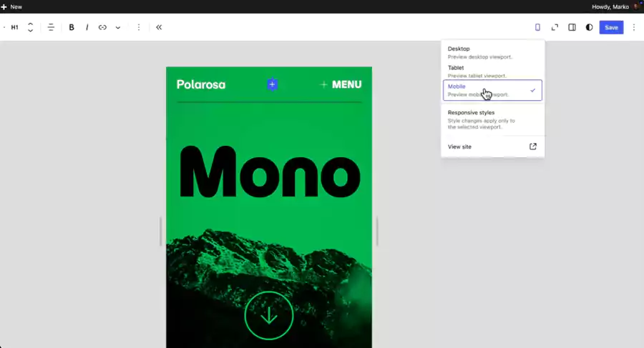This screenshot has height=348, width=644.
Task: Save the changes
Action: tap(611, 27)
